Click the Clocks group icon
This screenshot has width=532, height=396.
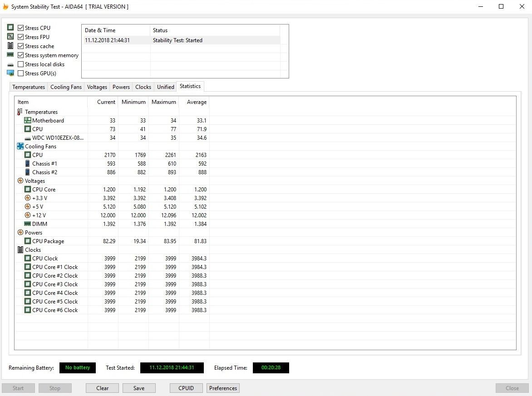20,249
